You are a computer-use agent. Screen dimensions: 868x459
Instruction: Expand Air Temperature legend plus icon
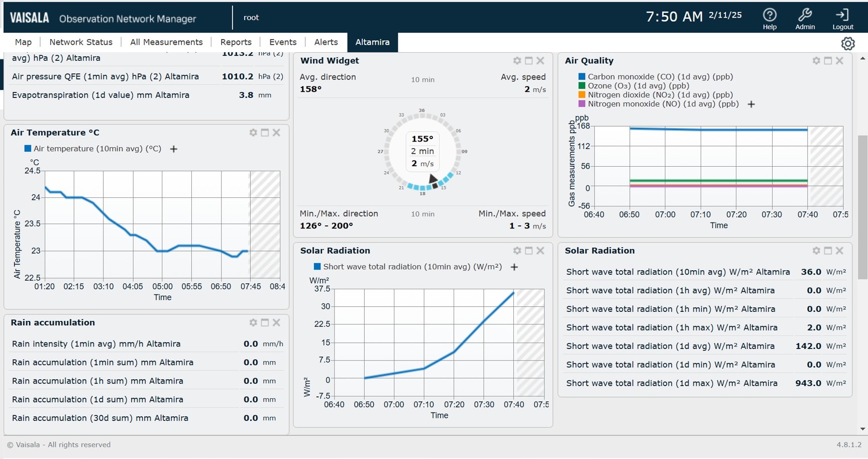174,149
